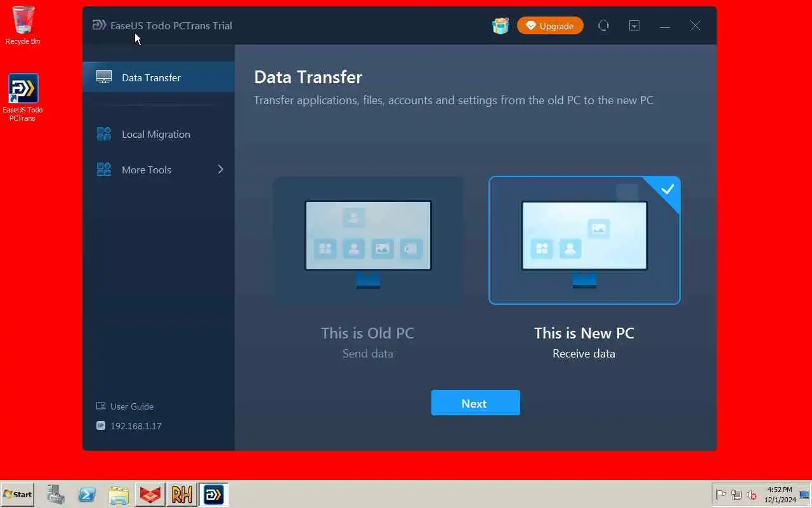Open File Explorer folder in taskbar
Screen dimensions: 812x508
tap(119, 495)
